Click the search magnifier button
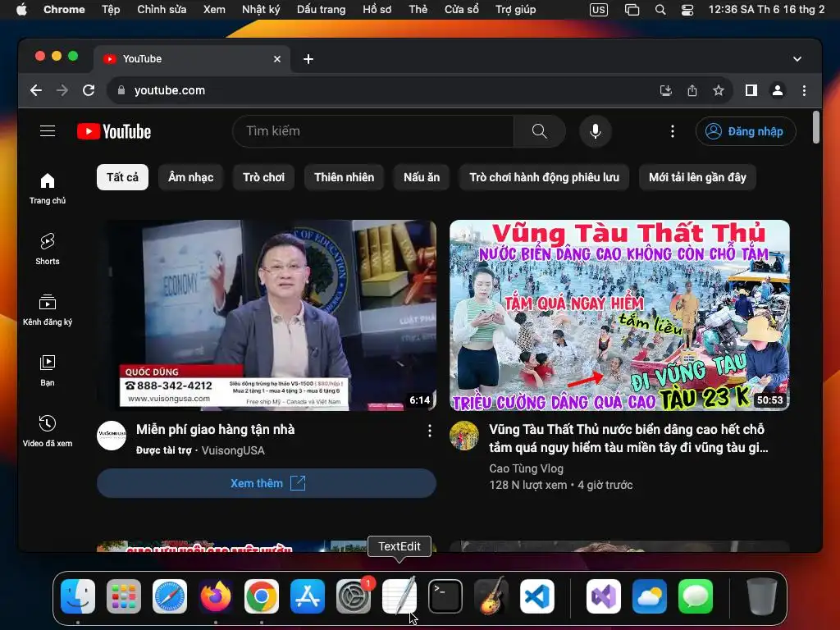Viewport: 840px width, 630px height. 540,131
